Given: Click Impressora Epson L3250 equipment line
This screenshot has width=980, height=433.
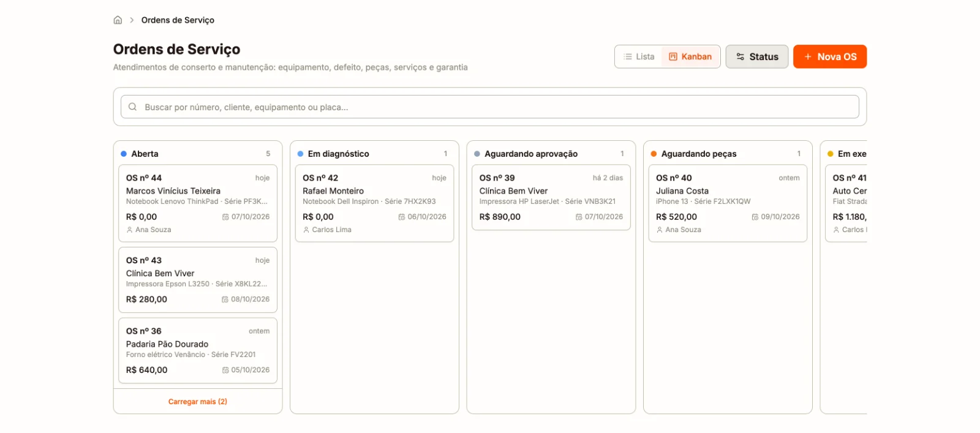Looking at the screenshot, I should click(x=197, y=284).
